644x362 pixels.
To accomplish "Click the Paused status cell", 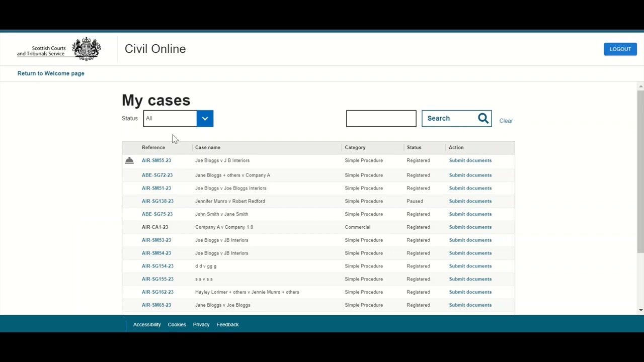I will pos(415,201).
